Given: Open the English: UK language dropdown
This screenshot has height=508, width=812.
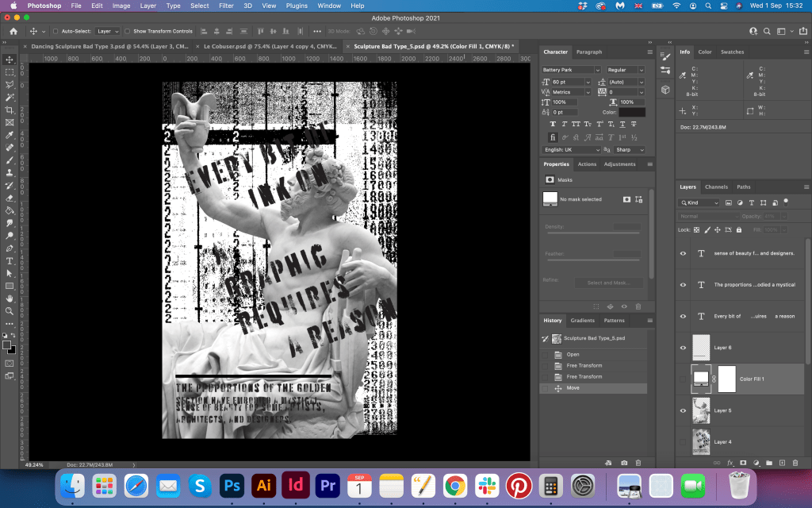Looking at the screenshot, I should (571, 149).
